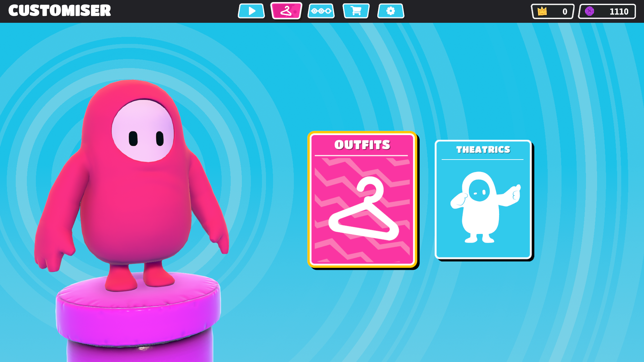The image size is (644, 362).
Task: Select the Customiser hanger tab
Action: point(286,11)
